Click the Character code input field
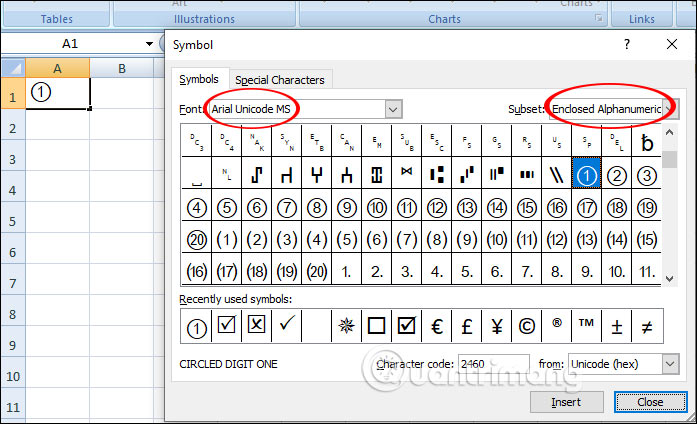 click(494, 365)
